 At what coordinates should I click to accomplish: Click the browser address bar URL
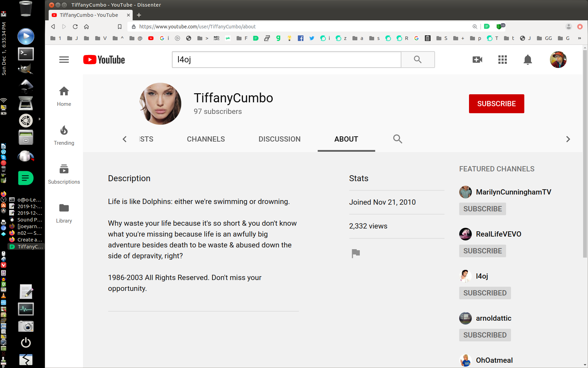[197, 27]
